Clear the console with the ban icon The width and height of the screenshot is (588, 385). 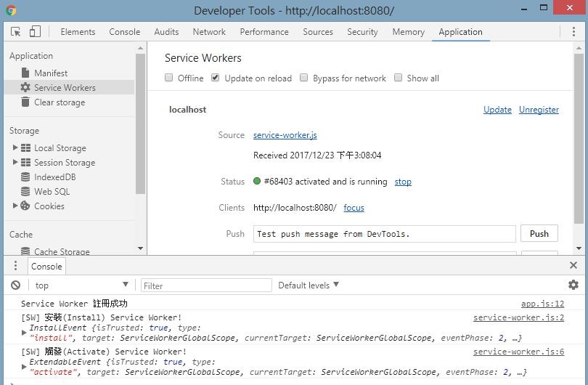[15, 285]
